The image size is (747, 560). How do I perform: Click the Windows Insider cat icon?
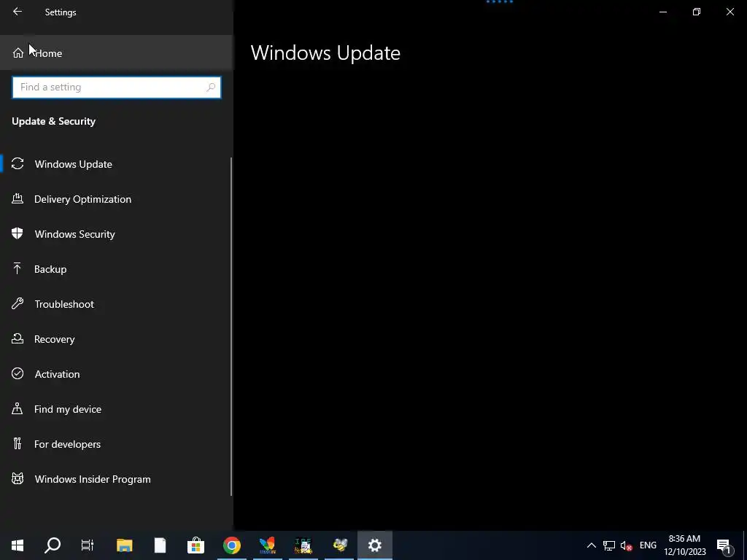(18, 478)
